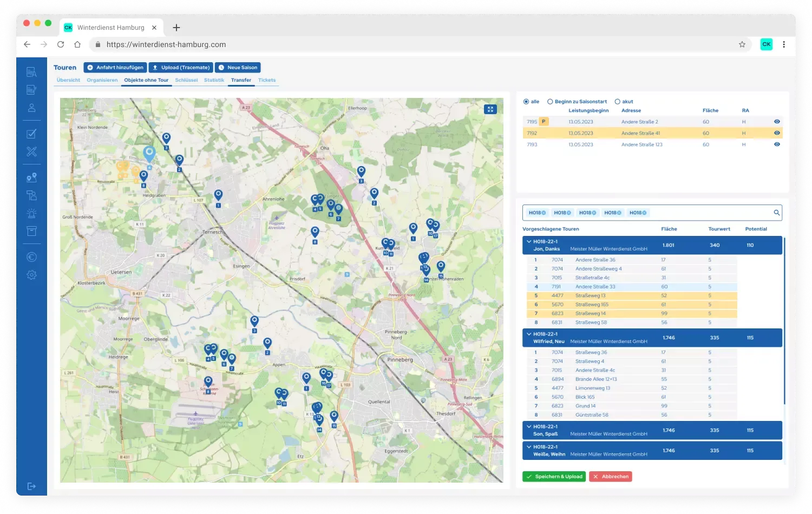Select the 'akut' radio option

617,102
